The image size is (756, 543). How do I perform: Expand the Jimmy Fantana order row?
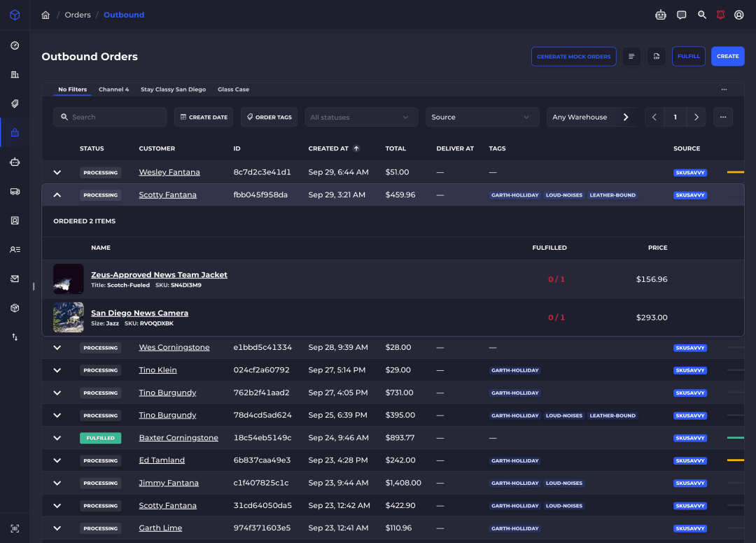pos(57,484)
